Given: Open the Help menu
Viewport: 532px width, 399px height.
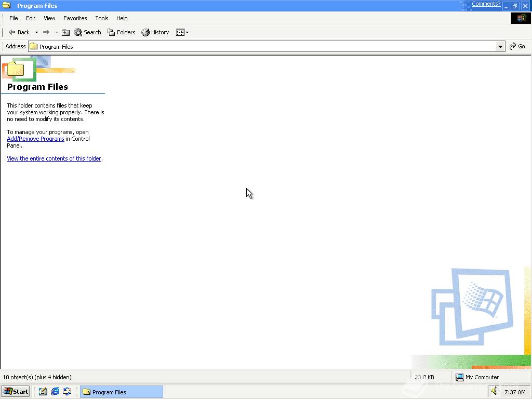Looking at the screenshot, I should [x=122, y=18].
